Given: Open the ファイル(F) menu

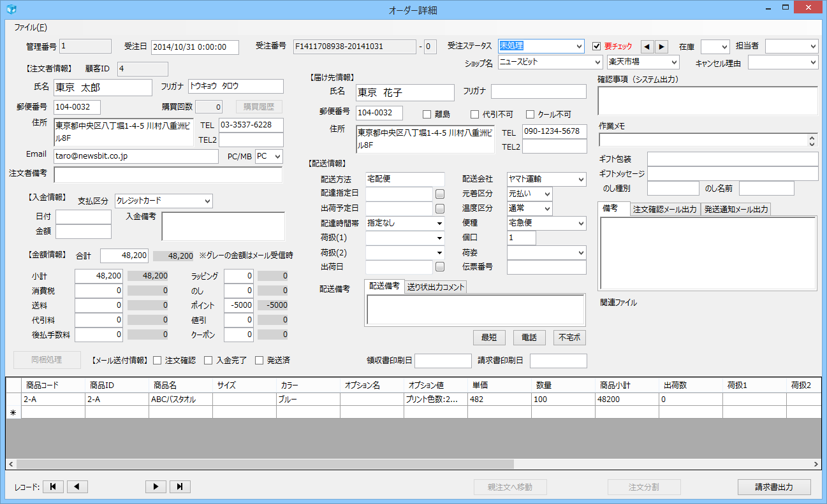Looking at the screenshot, I should click(x=31, y=27).
